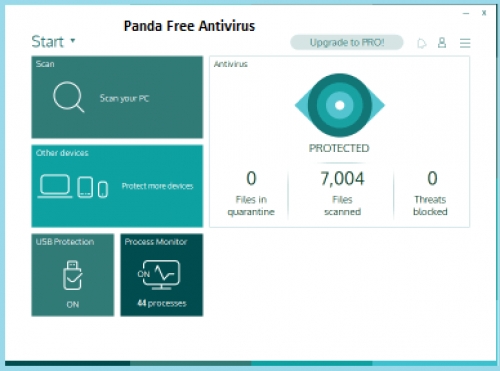Click Upgrade to PRO! button

point(347,42)
